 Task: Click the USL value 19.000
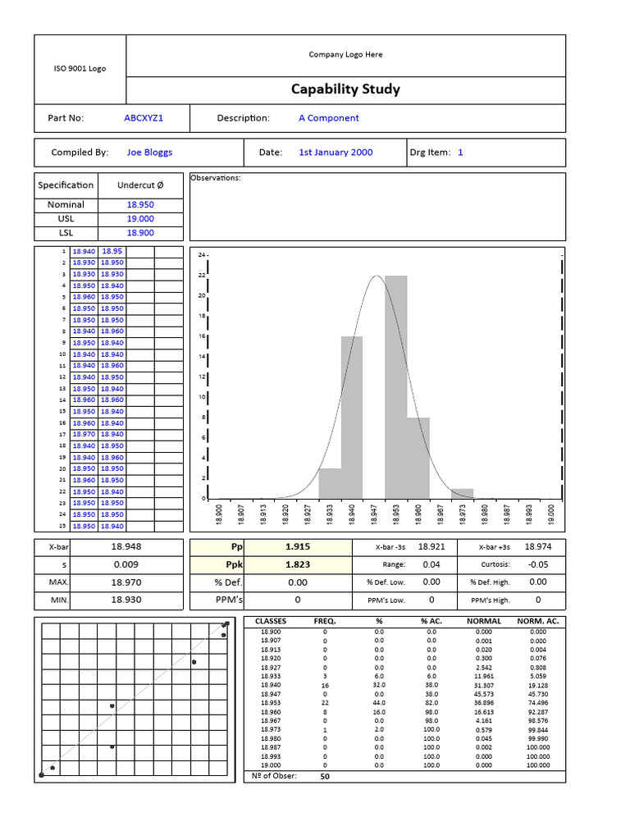tap(140, 218)
